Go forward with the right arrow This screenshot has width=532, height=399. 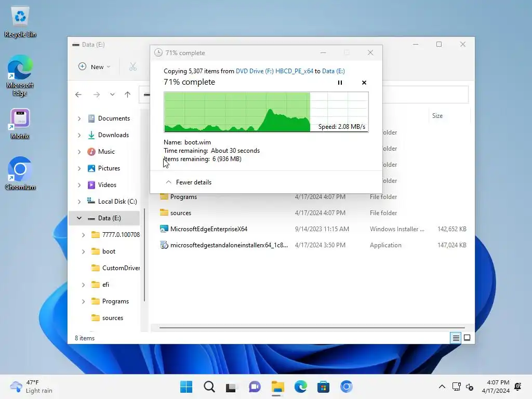(96, 95)
